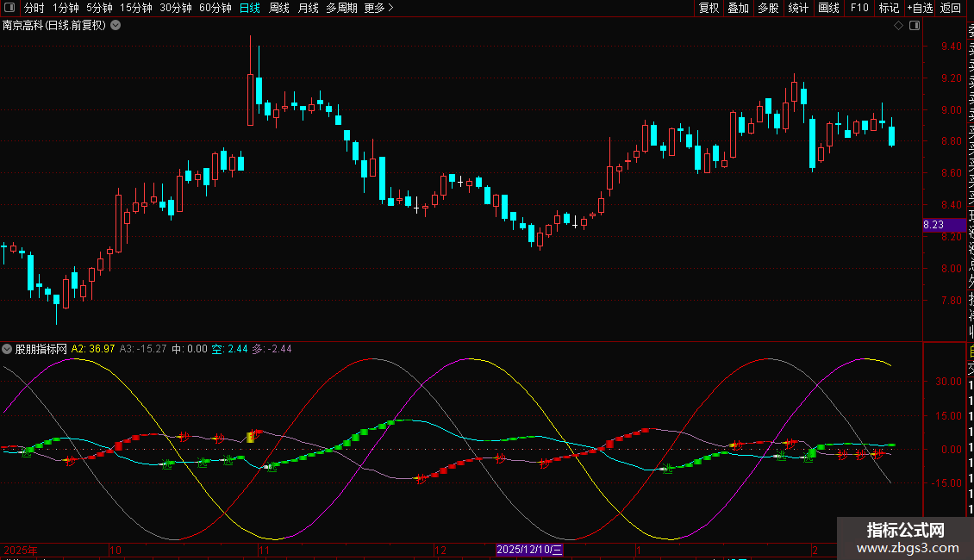Select the 日线 daily chart tab
The height and width of the screenshot is (560, 974).
(250, 8)
